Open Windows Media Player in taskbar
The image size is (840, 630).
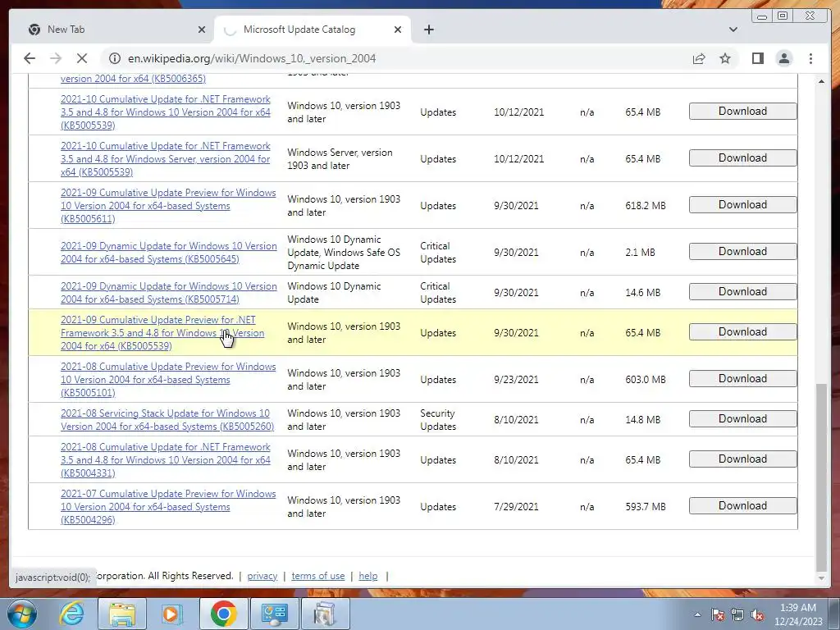coord(172,614)
